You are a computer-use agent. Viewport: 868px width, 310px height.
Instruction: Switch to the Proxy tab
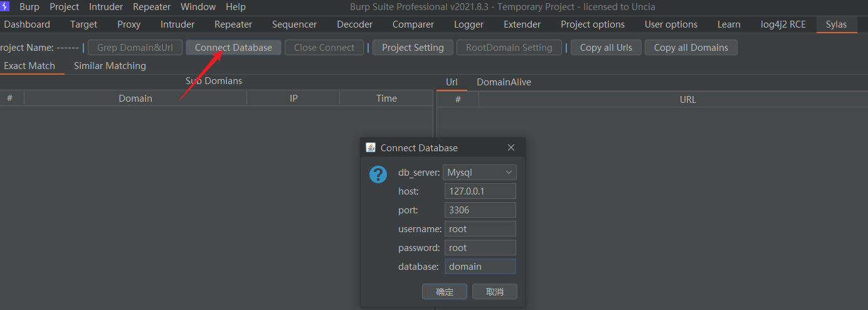[129, 24]
